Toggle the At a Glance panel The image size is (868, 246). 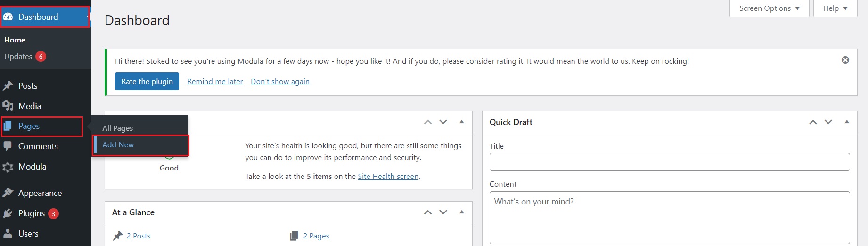[461, 212]
